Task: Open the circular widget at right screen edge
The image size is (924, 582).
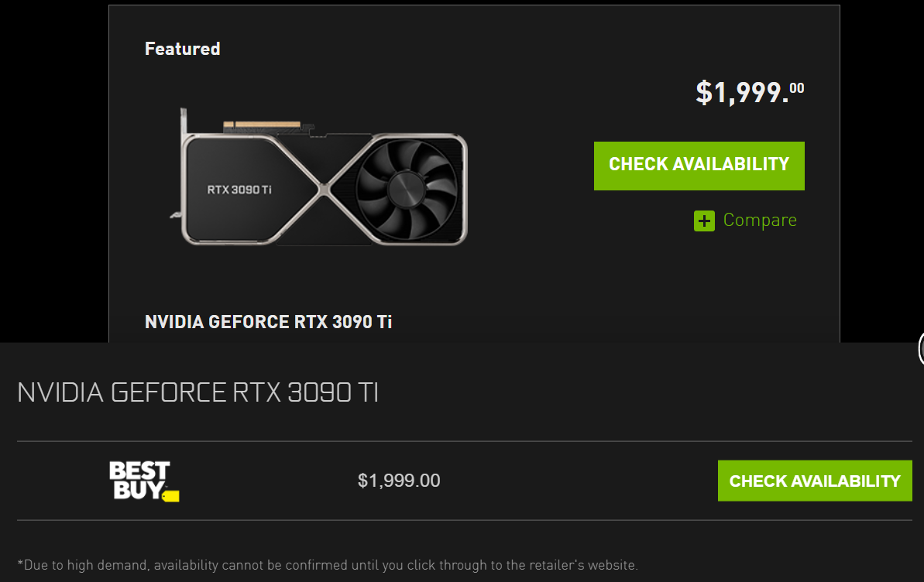Action: tap(921, 349)
